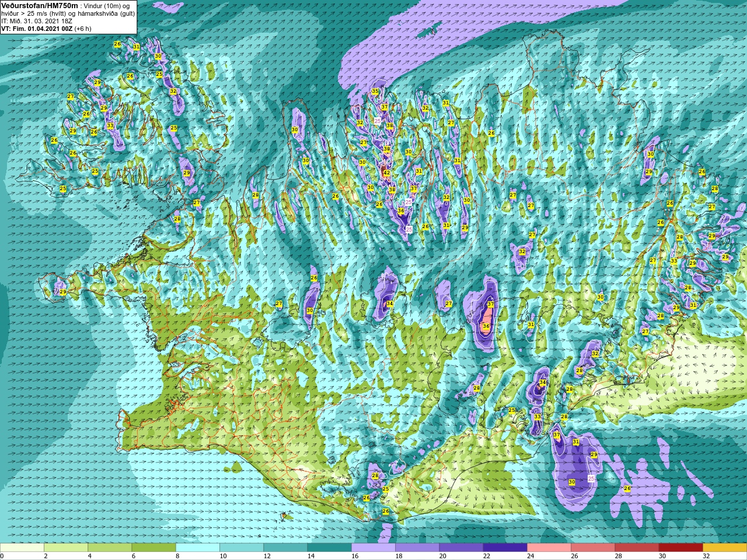This screenshot has height=560, width=747.
Task: Select the orange legend swatch above 32
Action: coord(725,548)
